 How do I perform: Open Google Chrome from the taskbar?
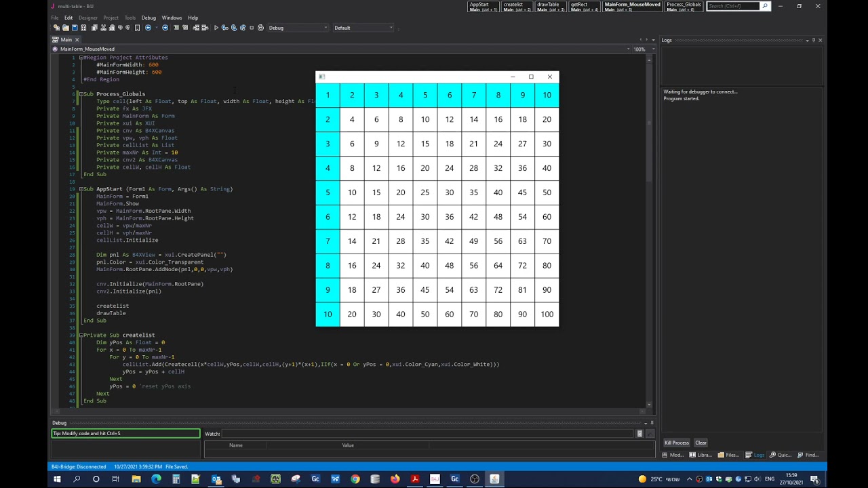point(355,479)
